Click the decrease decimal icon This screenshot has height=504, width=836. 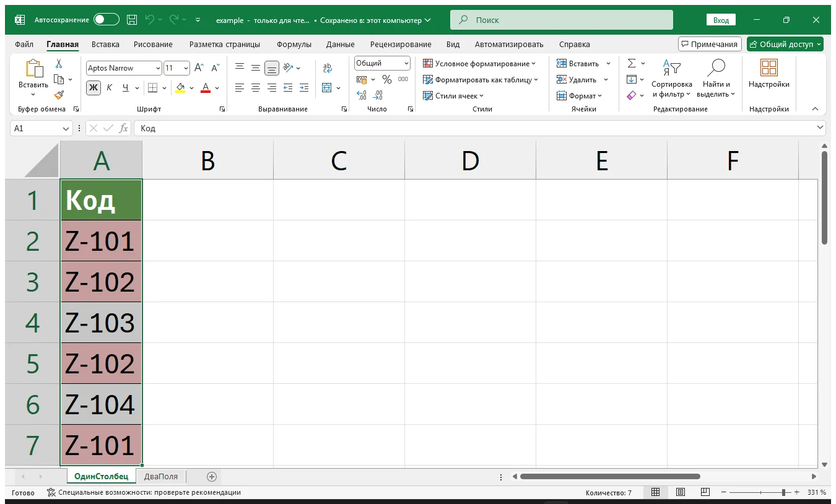[x=378, y=95]
